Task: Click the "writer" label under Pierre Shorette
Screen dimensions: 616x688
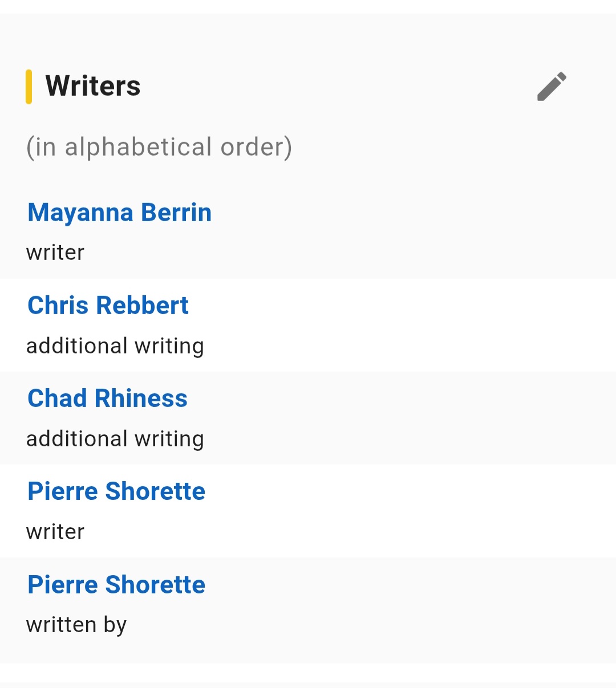Action: coord(55,532)
